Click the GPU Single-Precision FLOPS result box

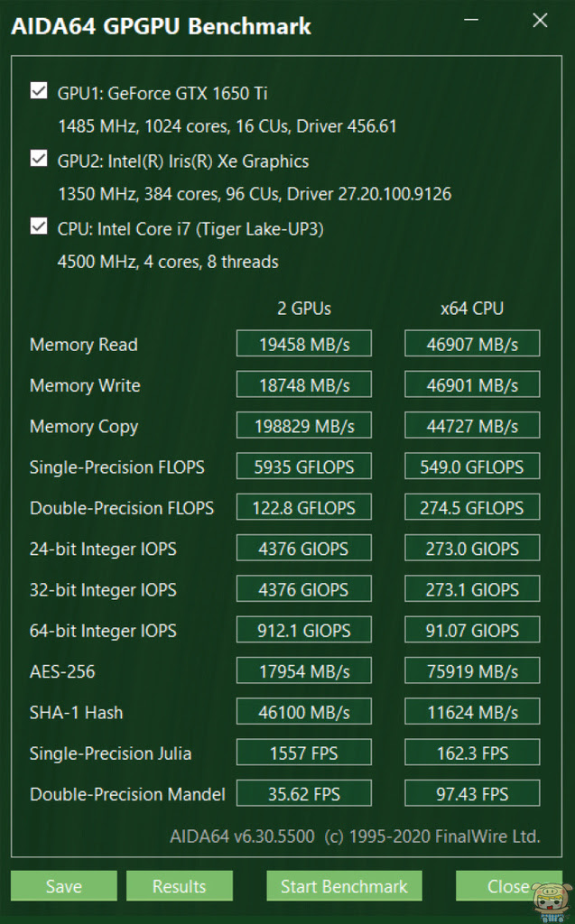(x=303, y=467)
